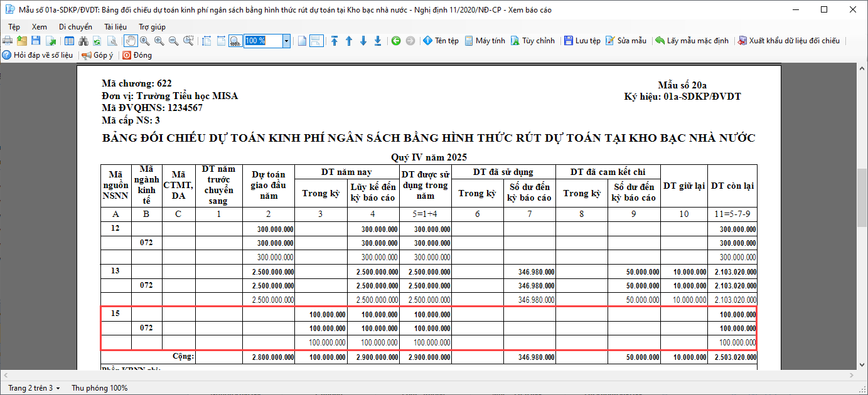
Task: Click the Cộng: total row label
Action: pos(183,357)
